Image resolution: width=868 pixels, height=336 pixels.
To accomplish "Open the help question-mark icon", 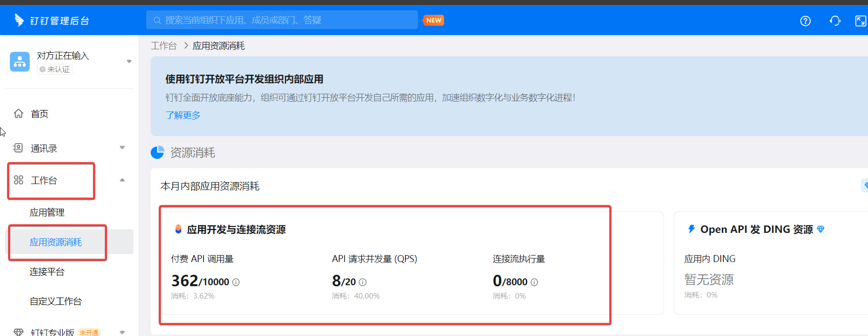I will (805, 21).
